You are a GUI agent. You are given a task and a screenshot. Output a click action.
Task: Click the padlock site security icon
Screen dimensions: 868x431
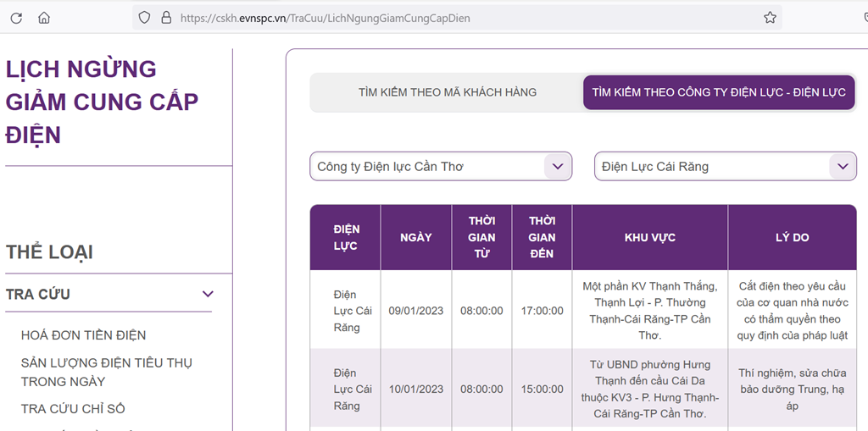(x=165, y=18)
